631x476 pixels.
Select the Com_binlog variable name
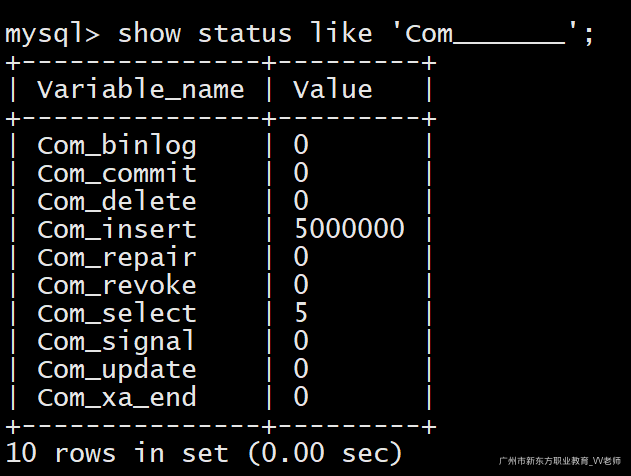117,146
